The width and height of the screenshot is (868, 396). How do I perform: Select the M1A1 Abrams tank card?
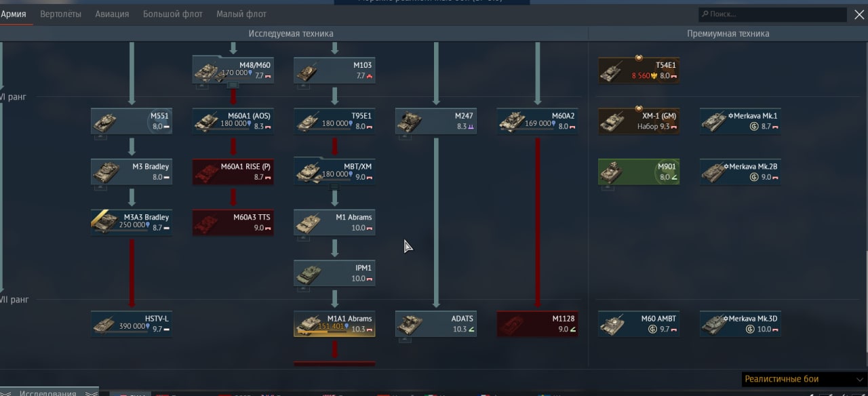[334, 324]
